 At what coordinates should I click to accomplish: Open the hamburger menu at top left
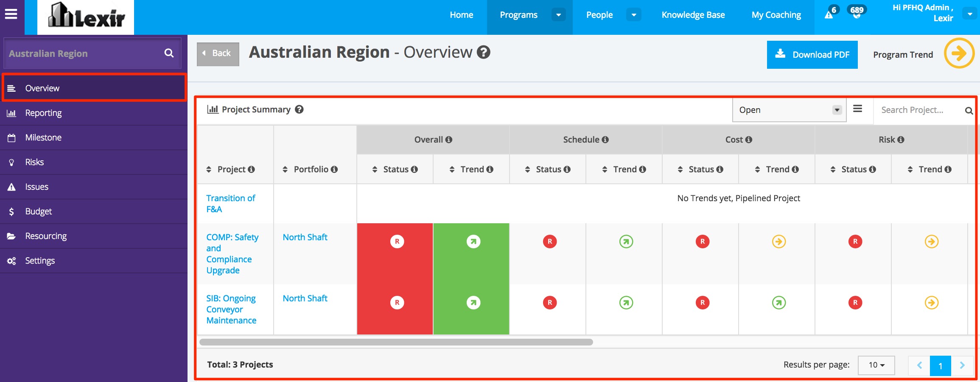click(11, 14)
